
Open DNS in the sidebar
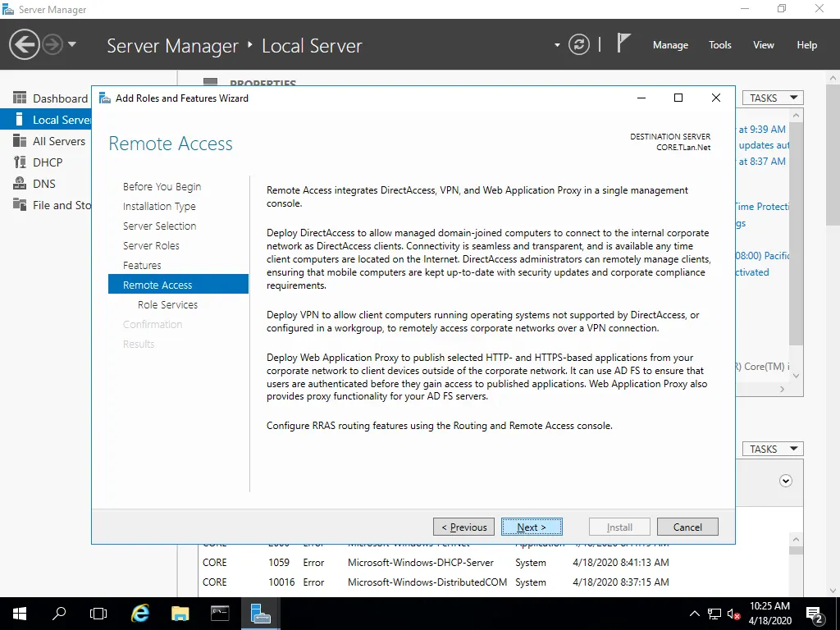click(46, 184)
